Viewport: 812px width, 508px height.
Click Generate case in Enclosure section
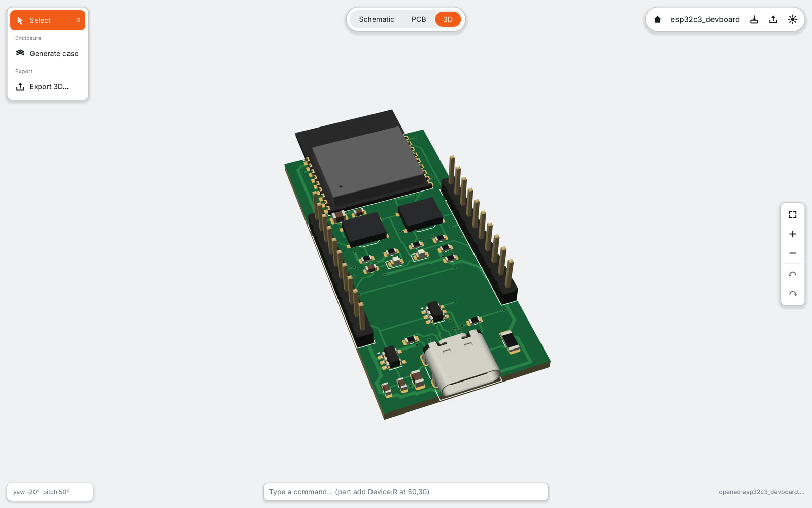click(x=48, y=53)
